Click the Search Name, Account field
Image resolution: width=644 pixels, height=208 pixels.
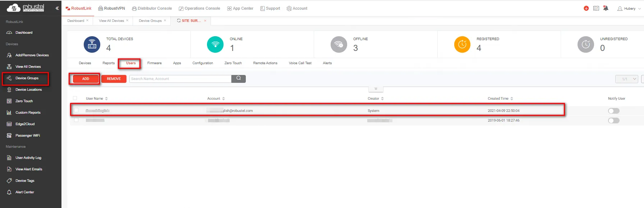(180, 79)
